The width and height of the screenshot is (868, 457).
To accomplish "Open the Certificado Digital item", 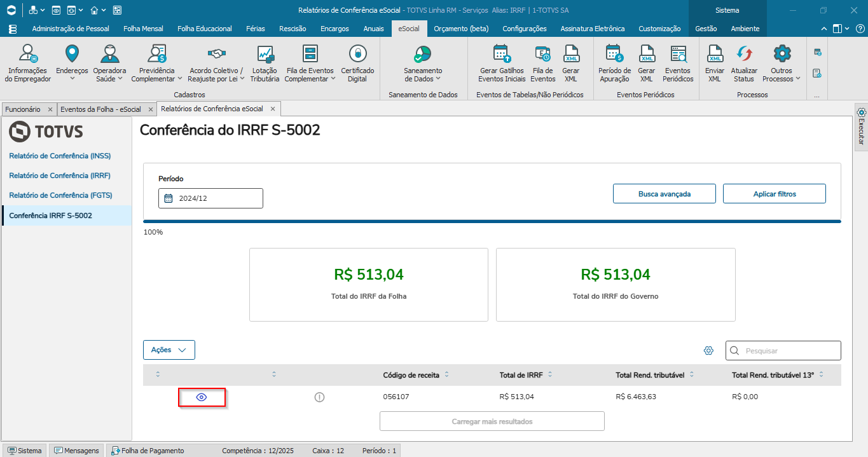I will tap(357, 64).
